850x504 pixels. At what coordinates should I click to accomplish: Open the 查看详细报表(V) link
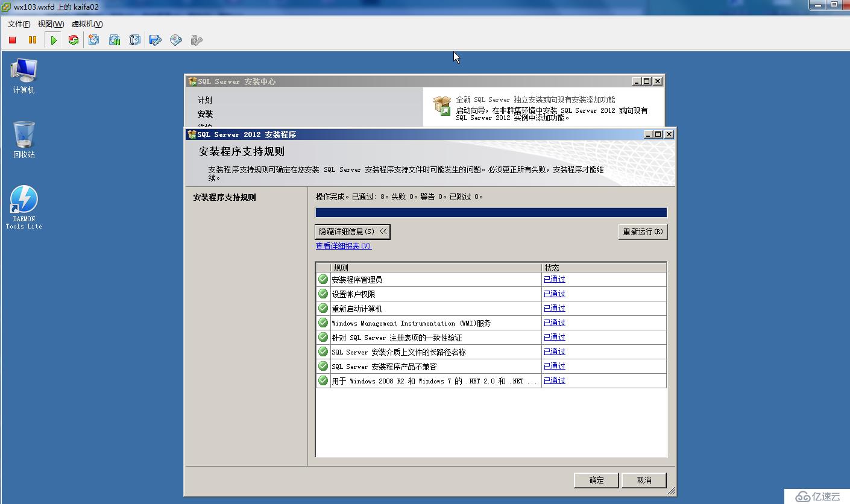344,246
